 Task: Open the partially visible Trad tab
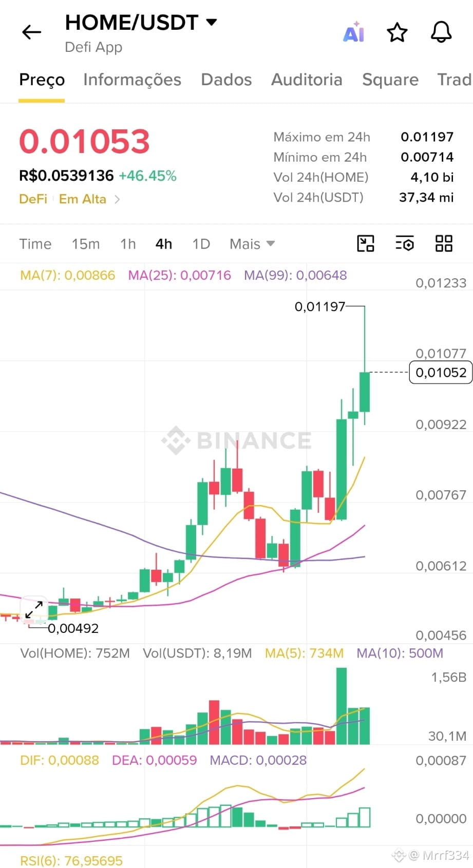[454, 80]
